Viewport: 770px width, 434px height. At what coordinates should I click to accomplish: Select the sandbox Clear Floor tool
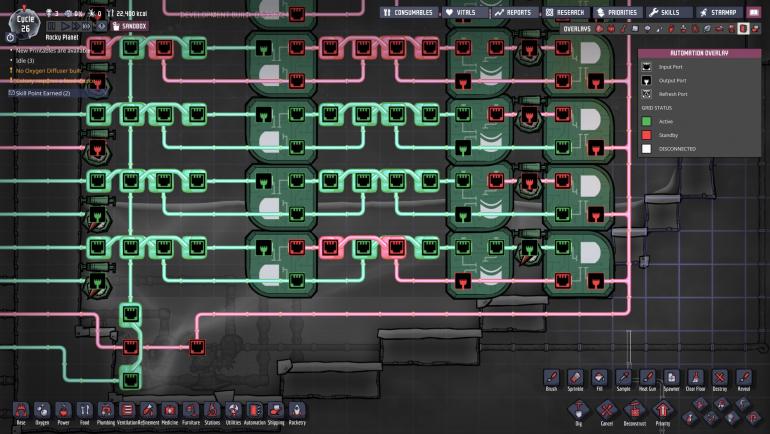pos(695,380)
